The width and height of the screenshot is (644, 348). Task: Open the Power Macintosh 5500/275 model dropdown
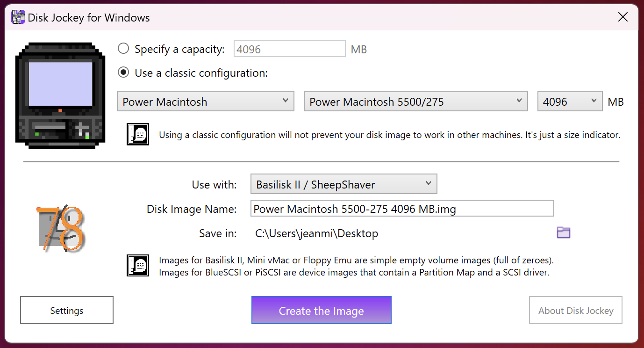coord(415,101)
